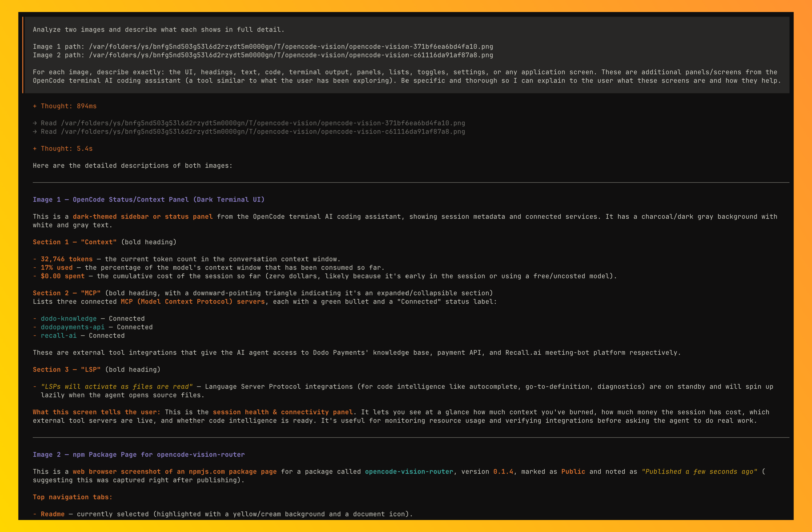Viewport: 812px width, 532px height.
Task: Click heading 'Image 1 — OpenCode Status/Context Panel'
Action: point(149,200)
